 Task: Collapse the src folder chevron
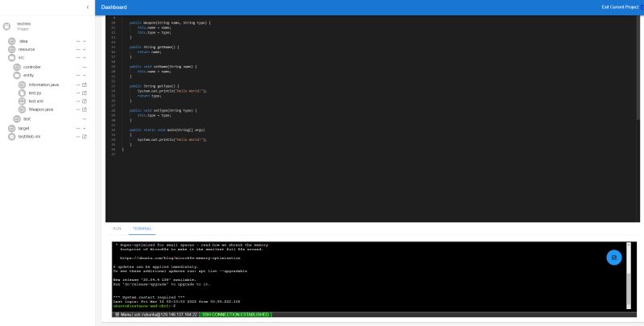[x=85, y=57]
